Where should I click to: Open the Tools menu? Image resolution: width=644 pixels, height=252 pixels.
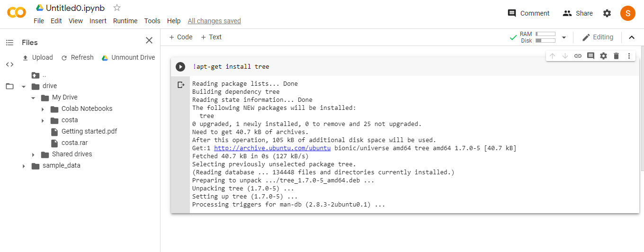click(152, 21)
